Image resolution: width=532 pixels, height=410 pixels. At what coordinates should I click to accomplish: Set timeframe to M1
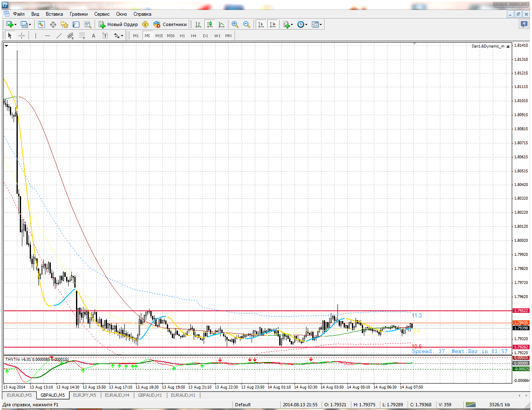coord(136,36)
